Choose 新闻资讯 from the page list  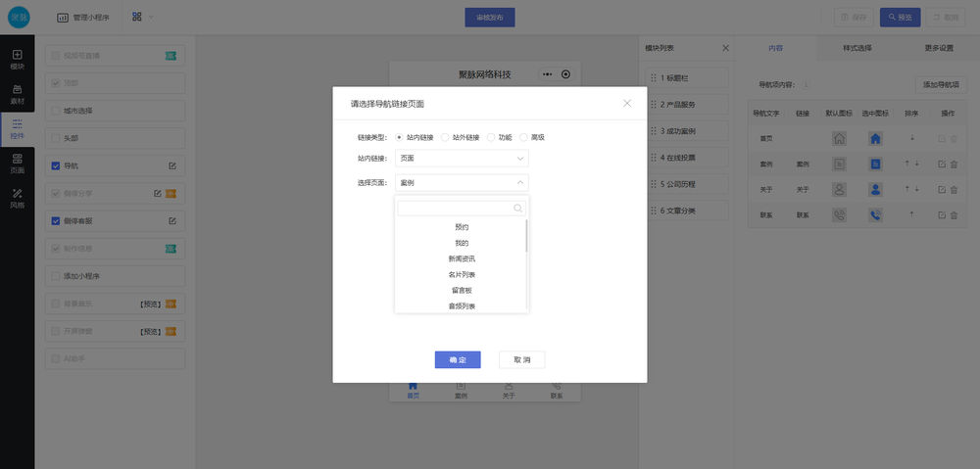click(462, 258)
